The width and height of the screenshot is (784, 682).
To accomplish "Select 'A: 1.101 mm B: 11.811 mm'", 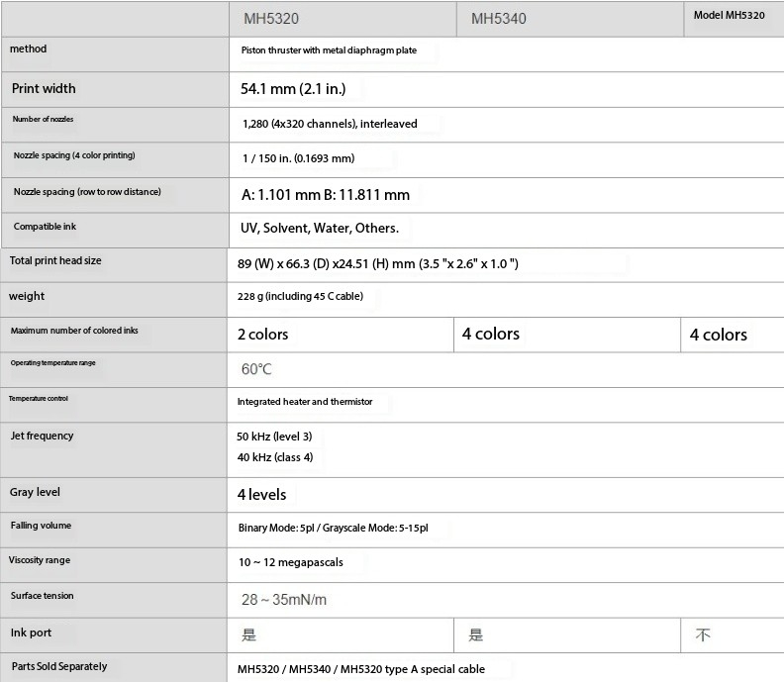I will coord(326,195).
